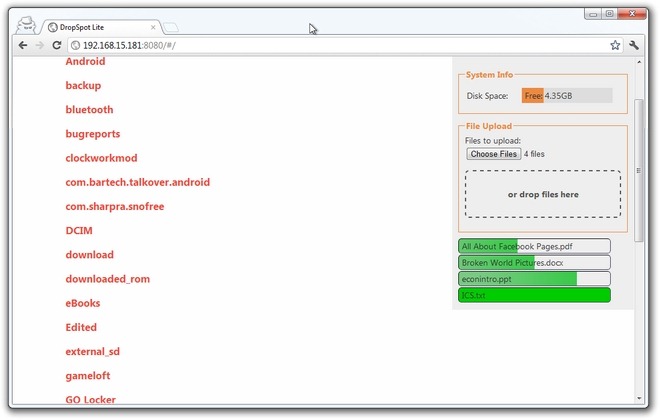Open the GO Locker folder
660x420 pixels.
coord(90,400)
